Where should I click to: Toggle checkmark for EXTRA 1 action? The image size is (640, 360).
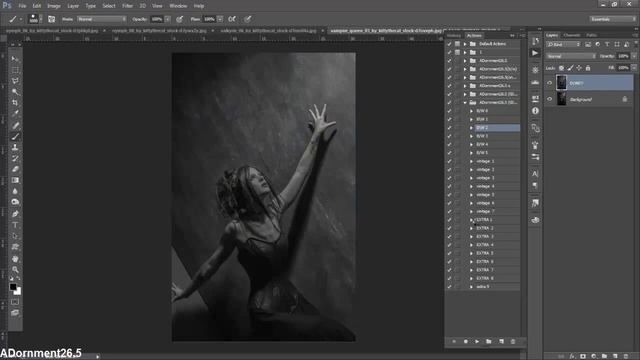pyautogui.click(x=449, y=220)
